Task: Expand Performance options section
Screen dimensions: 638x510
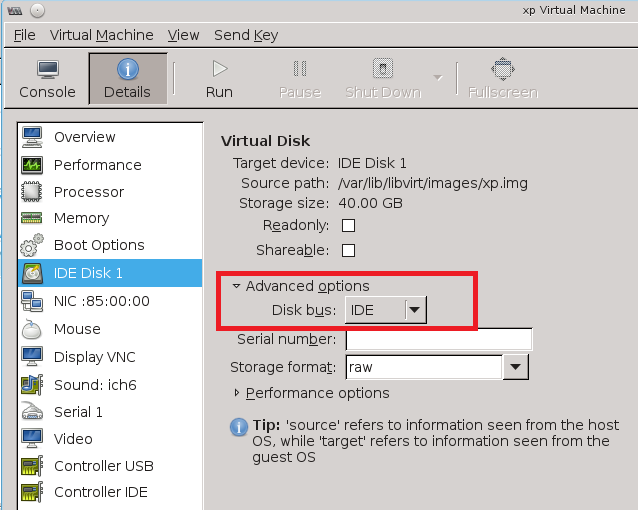Action: click(x=237, y=393)
